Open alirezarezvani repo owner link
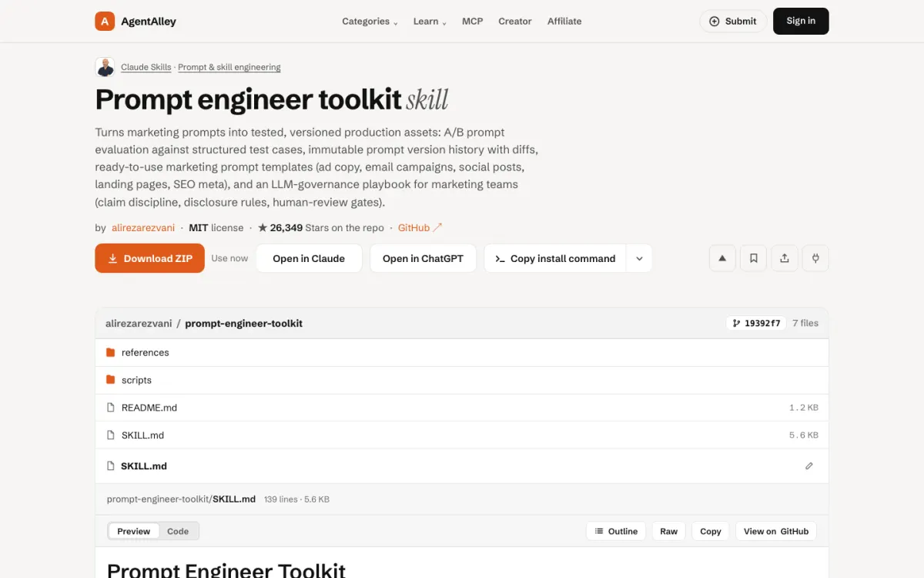Viewport: 924px width, 578px height. 139,323
